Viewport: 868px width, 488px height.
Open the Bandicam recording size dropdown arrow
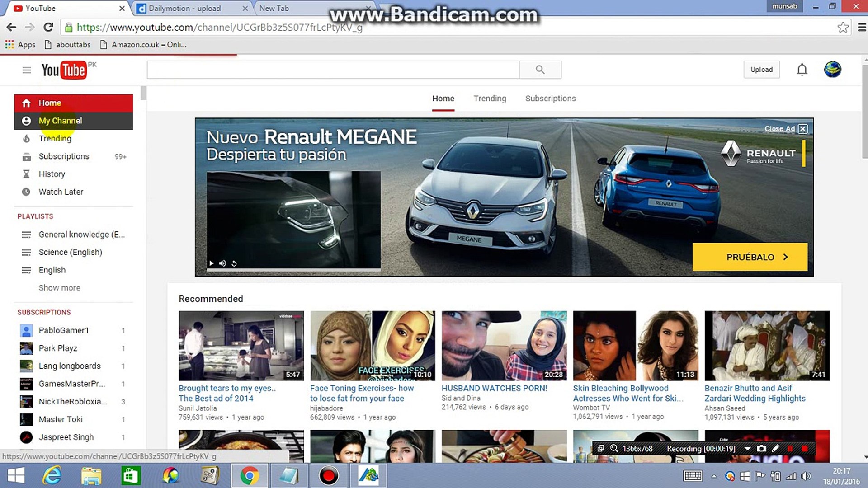tap(747, 449)
